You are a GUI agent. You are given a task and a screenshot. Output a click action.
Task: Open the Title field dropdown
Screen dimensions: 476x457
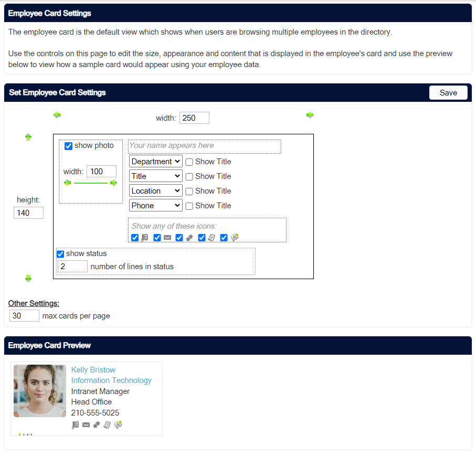tap(156, 176)
